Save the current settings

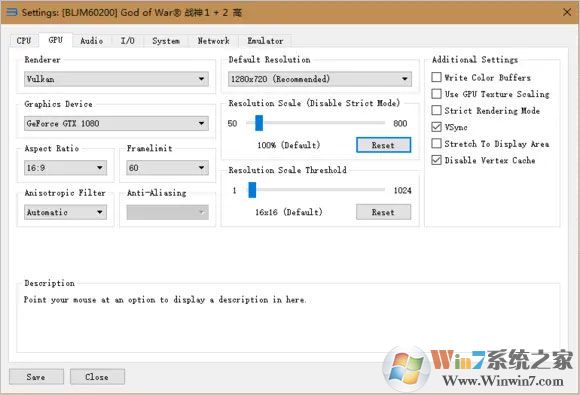click(x=36, y=377)
